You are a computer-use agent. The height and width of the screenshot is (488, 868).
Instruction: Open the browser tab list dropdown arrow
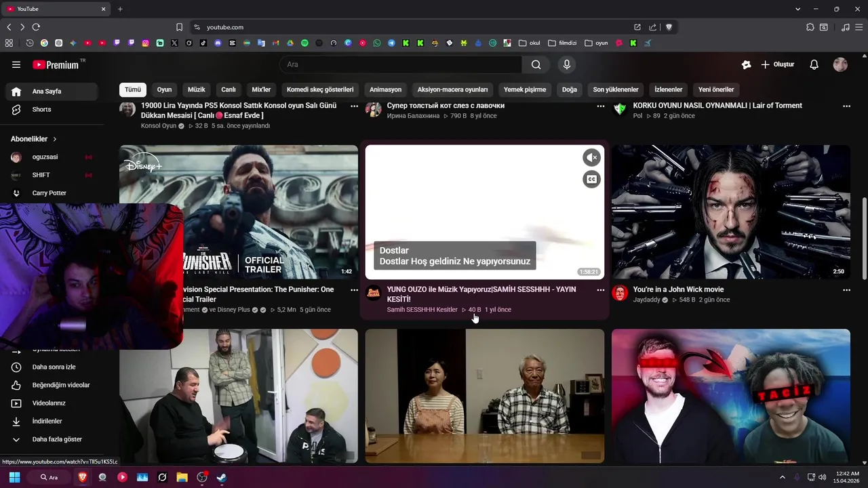(x=797, y=9)
